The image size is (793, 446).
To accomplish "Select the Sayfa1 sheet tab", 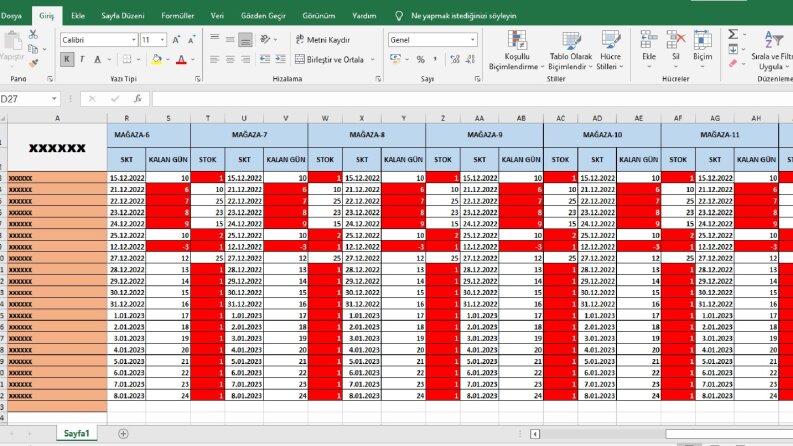I will [76, 433].
